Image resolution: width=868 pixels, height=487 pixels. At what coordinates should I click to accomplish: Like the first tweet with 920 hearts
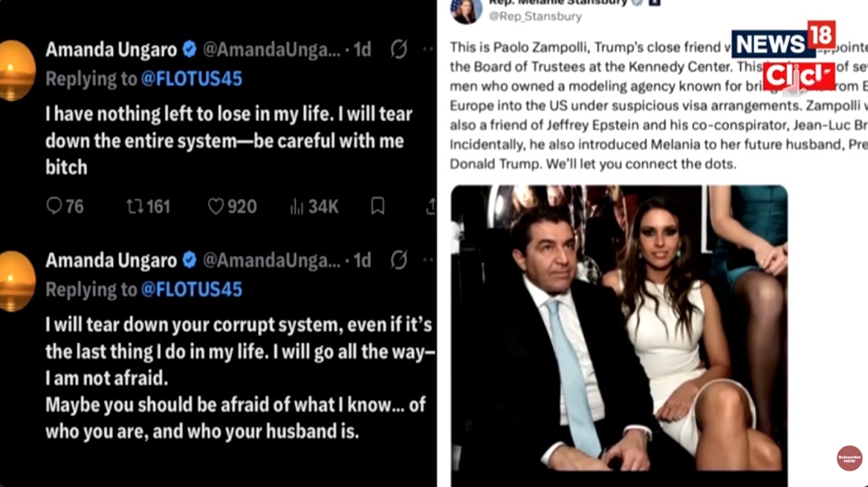pyautogui.click(x=216, y=206)
